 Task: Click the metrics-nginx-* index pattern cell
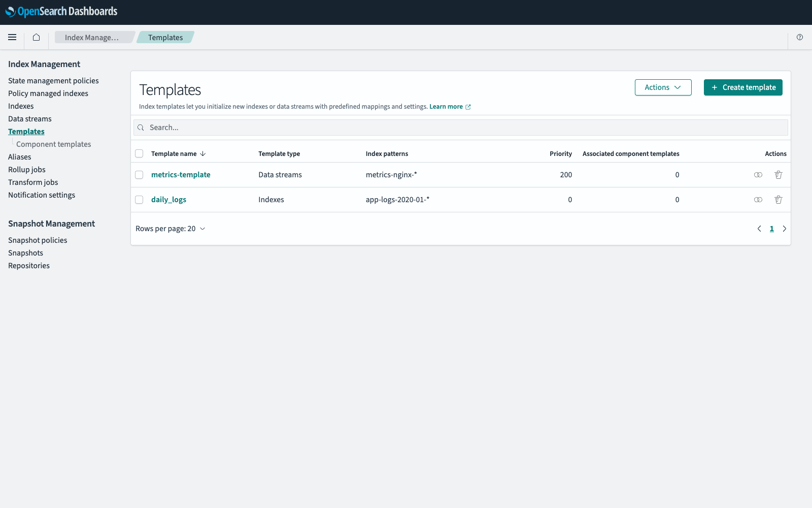[x=391, y=175]
